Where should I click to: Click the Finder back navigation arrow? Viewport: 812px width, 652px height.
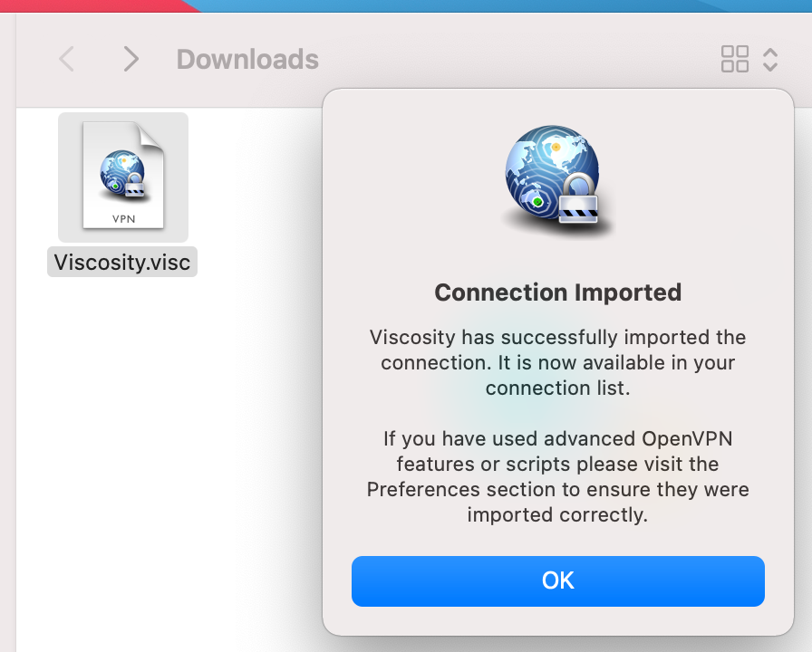(66, 60)
